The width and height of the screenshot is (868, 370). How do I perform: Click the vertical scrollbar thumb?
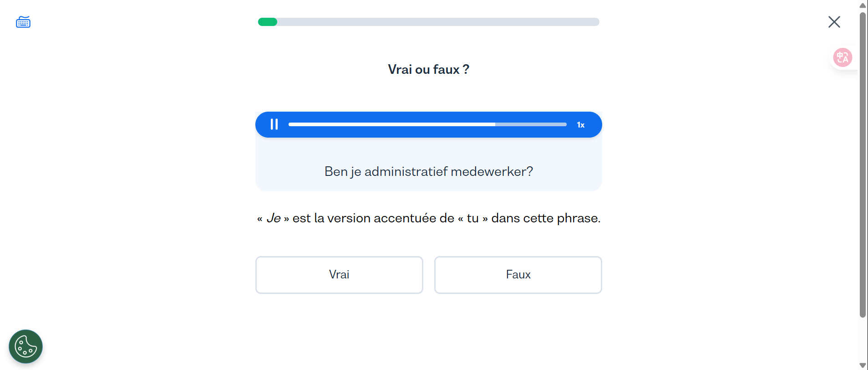863,164
